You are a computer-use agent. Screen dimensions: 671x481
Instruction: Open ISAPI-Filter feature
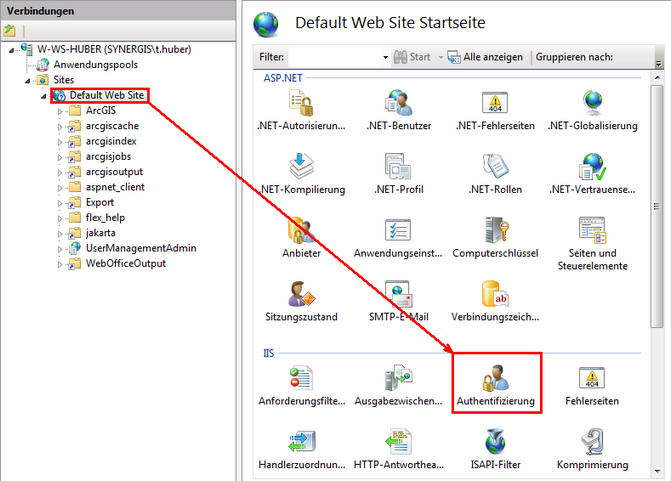click(495, 449)
